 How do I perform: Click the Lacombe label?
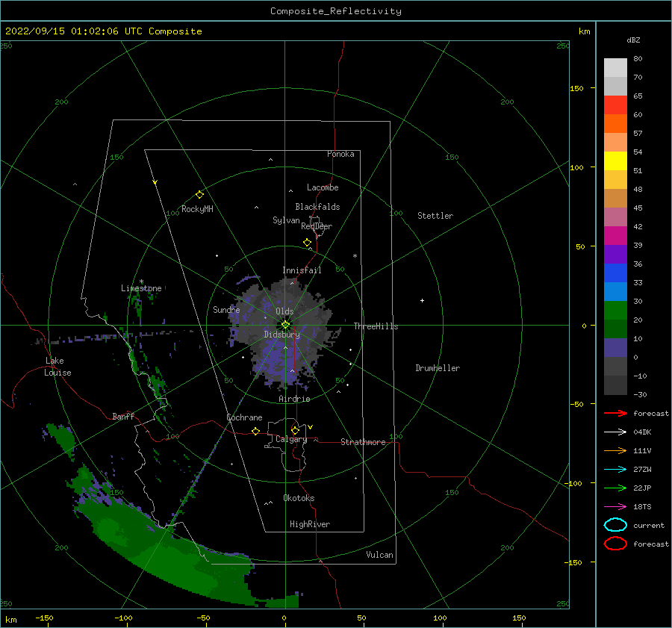pyautogui.click(x=323, y=187)
